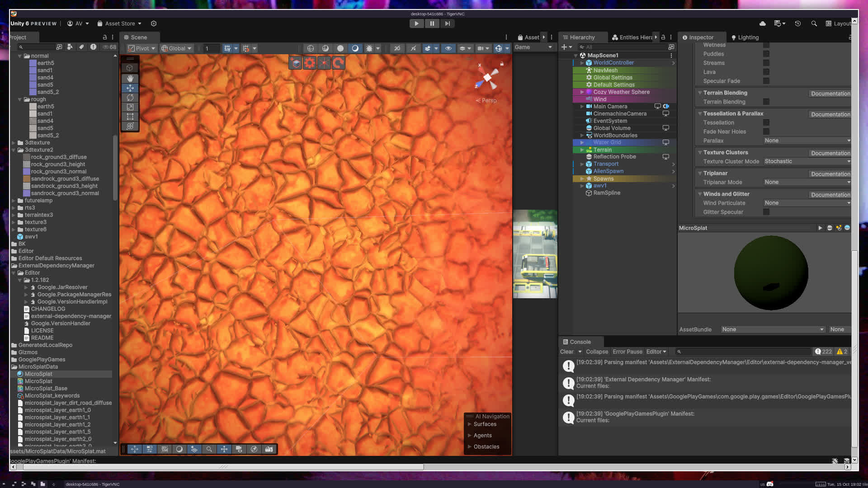Click the Clear button in the Console
Image resolution: width=868 pixels, height=488 pixels.
[566, 352]
